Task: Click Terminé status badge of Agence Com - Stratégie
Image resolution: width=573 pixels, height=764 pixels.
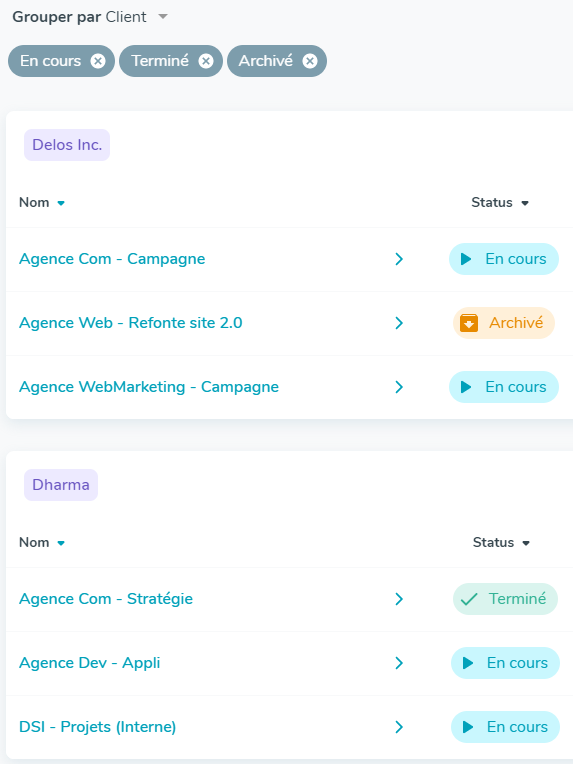Action: coord(505,599)
